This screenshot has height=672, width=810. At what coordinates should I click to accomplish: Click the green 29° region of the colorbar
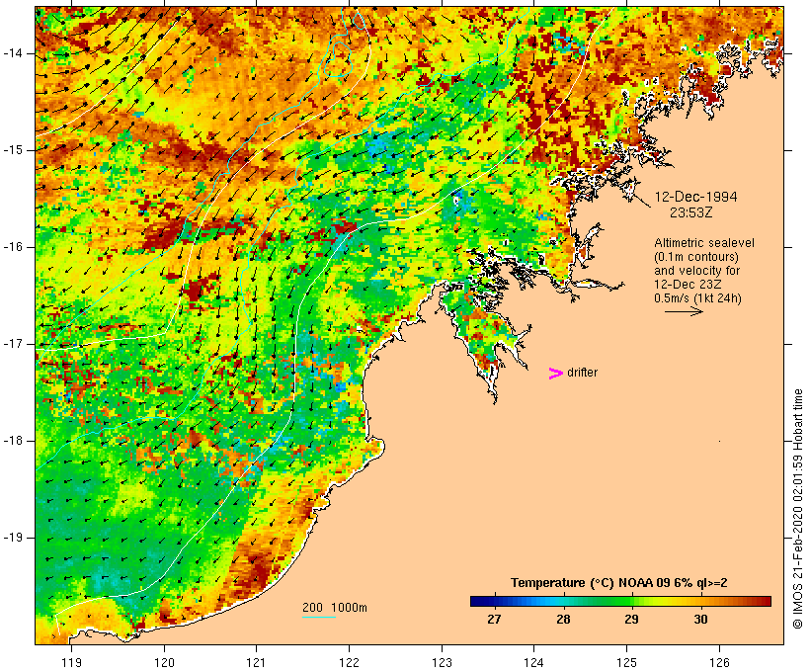(631, 601)
